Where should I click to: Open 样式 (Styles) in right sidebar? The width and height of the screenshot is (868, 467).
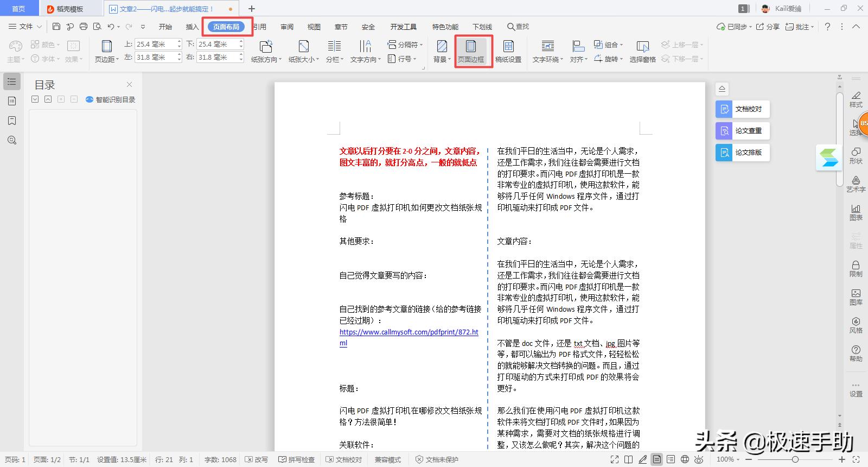click(856, 99)
